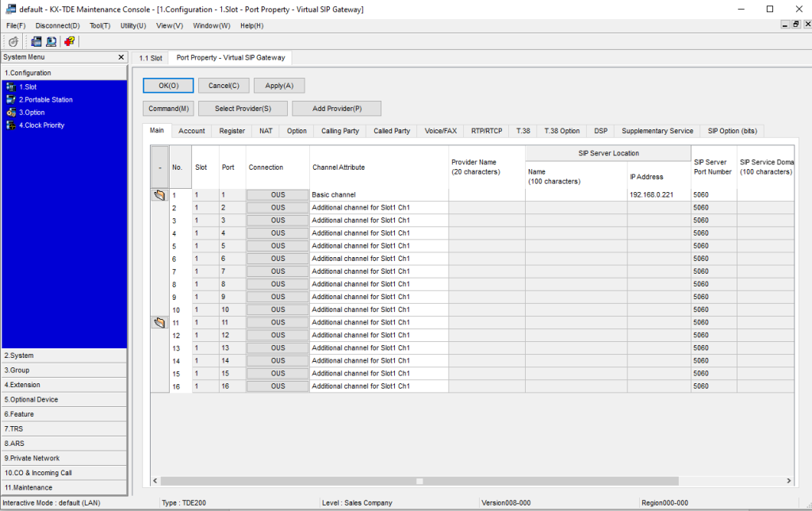812x511 pixels.
Task: Click the 4.Clock Priority icon
Action: click(x=11, y=125)
